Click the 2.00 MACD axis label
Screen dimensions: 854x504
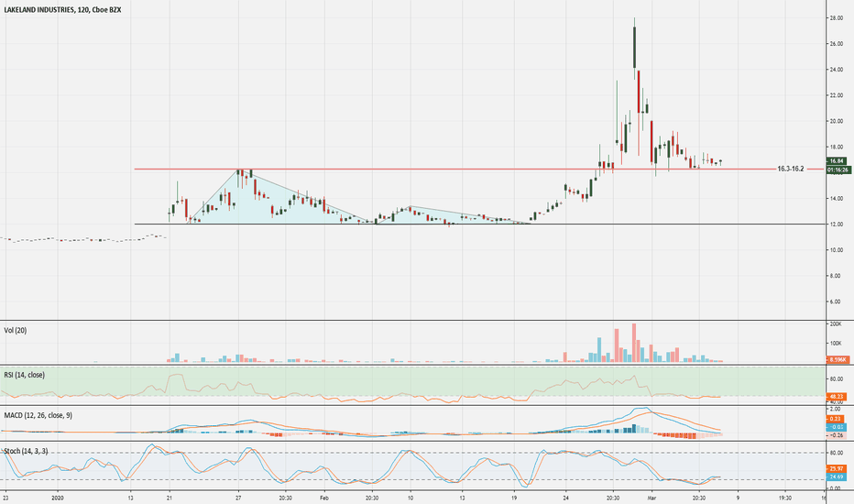[x=835, y=409]
